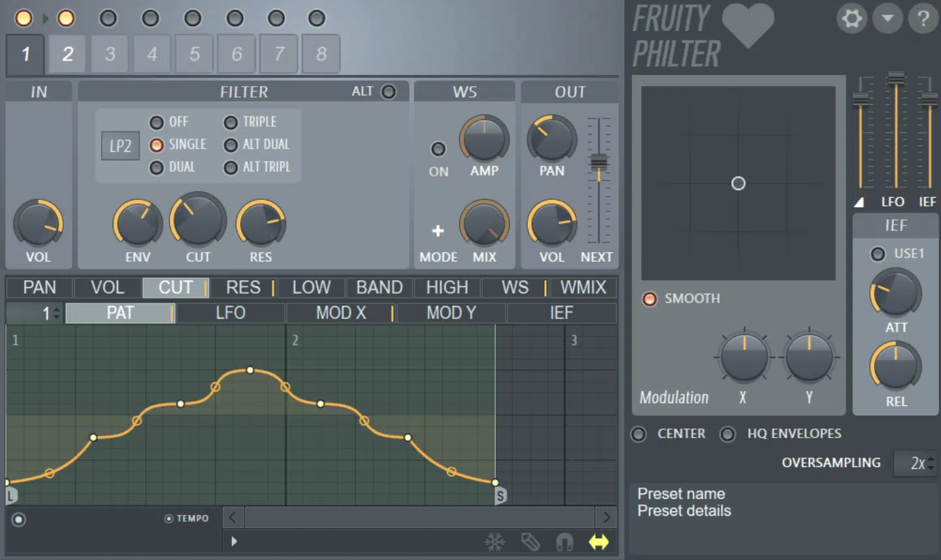The height and width of the screenshot is (560, 941).
Task: Toggle the snap magnet icon
Action: [x=564, y=542]
